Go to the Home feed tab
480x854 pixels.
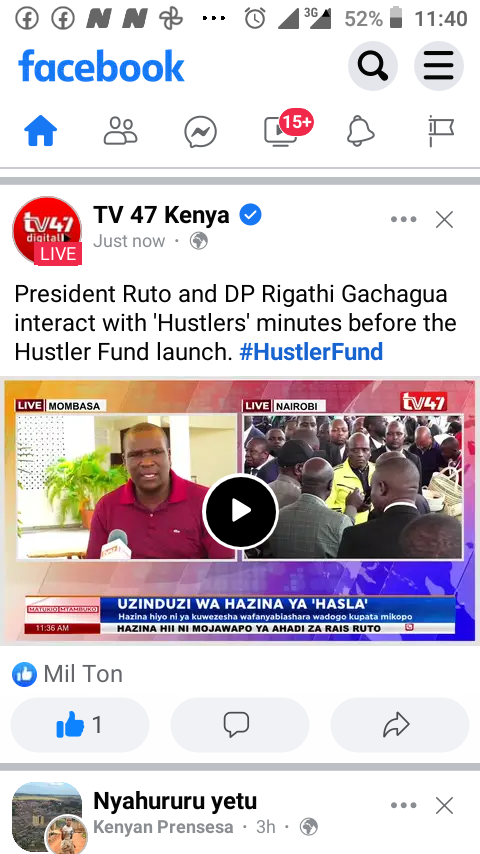point(41,131)
